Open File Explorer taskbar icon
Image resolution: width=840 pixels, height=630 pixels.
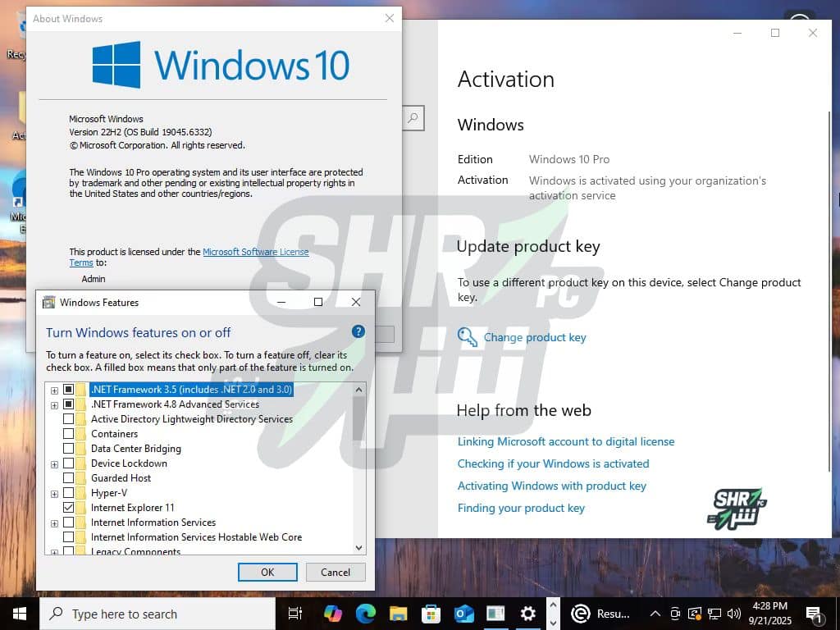click(398, 614)
